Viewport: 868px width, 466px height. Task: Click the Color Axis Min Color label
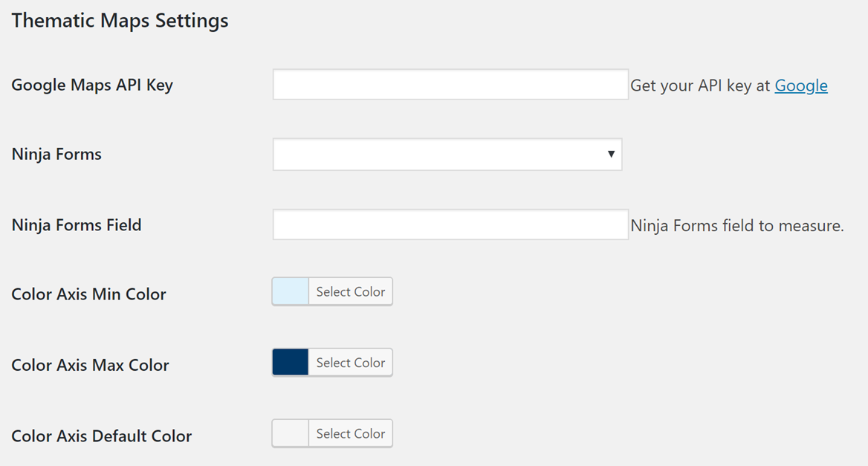pyautogui.click(x=88, y=294)
